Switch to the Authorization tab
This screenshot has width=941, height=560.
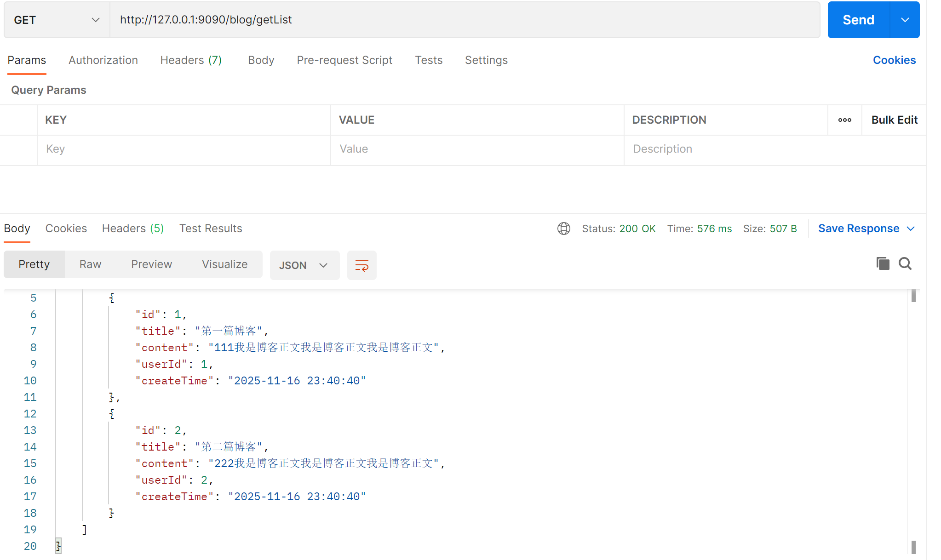pos(103,60)
